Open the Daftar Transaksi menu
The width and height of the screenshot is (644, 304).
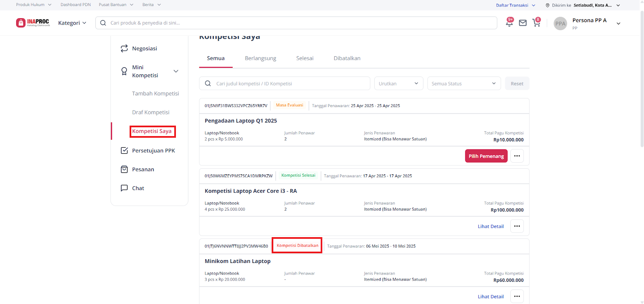pos(515,5)
